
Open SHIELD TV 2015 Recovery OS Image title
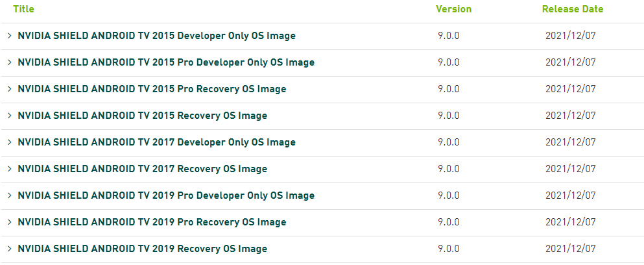coord(143,116)
